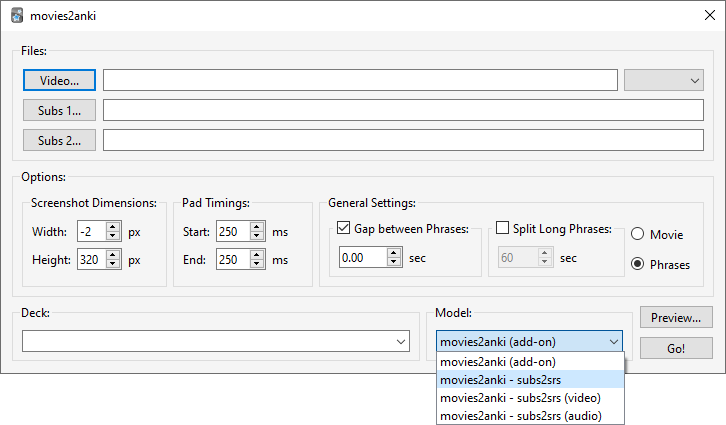The height and width of the screenshot is (425, 726).
Task: Increase the Pad Timings Start value
Action: tap(257, 227)
